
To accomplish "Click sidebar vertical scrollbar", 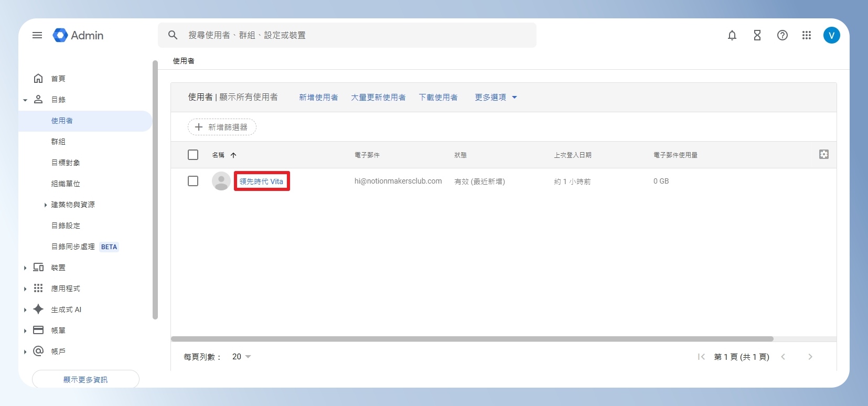I will pos(155,189).
